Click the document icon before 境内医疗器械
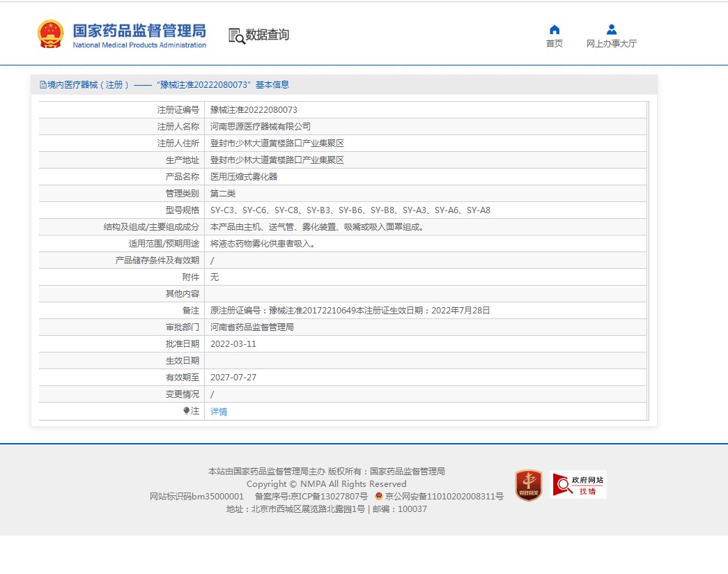Screen dimensions: 728x574 point(42,84)
